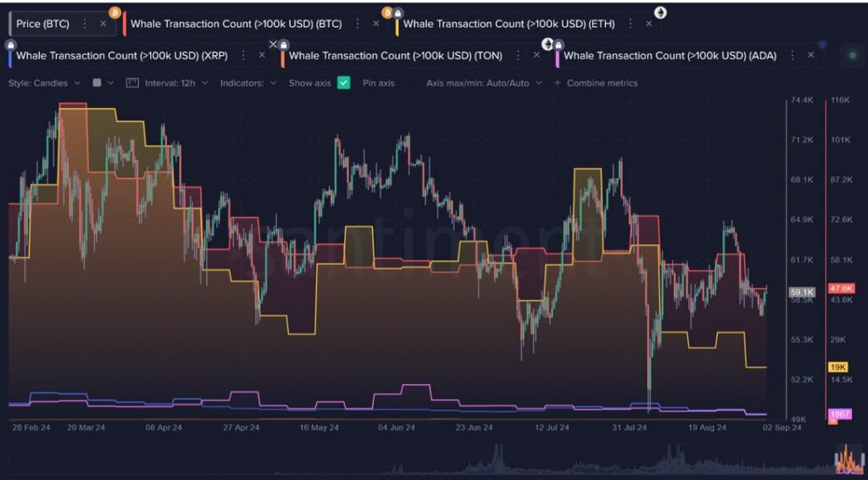This screenshot has width=868, height=480.
Task: Click the lock icon above the ETH metric
Action: [x=398, y=13]
